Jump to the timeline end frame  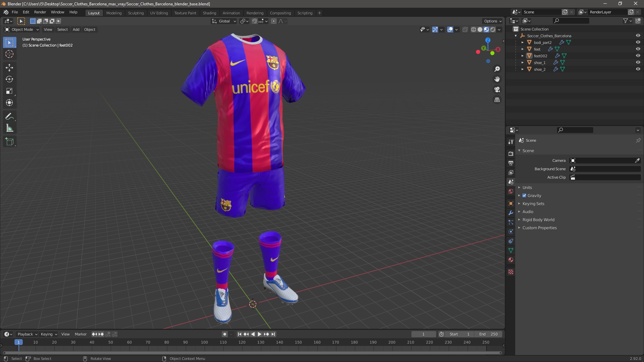tap(273, 334)
